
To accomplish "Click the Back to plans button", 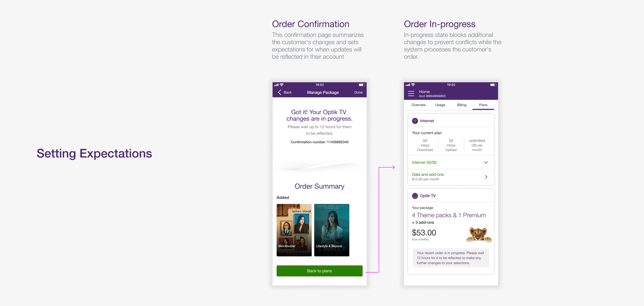I will [319, 271].
